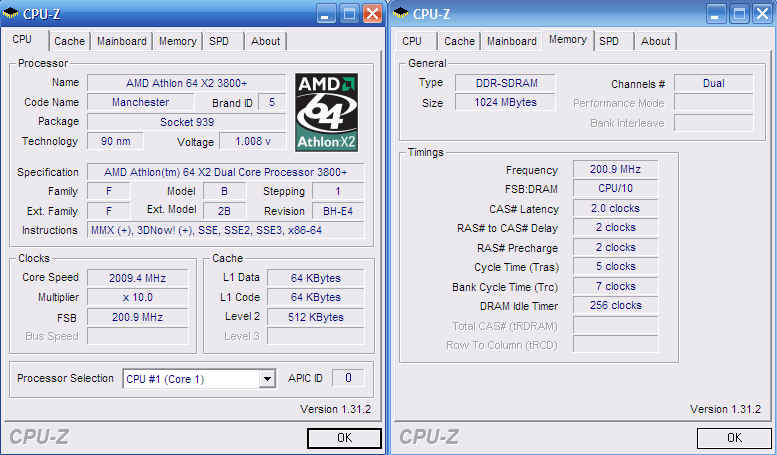This screenshot has height=455, width=777.
Task: Click the CPU-Z chip icon in left window title
Action: coord(10,13)
